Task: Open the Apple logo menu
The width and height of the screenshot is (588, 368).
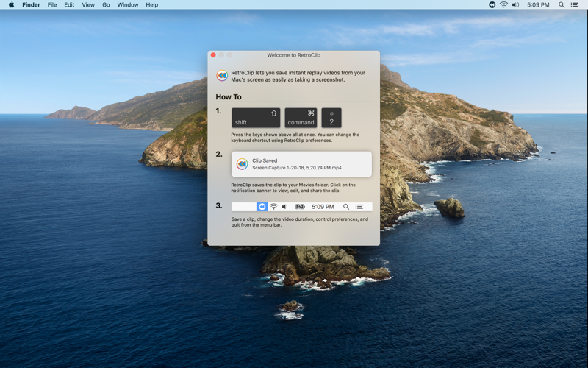Action: [11, 4]
